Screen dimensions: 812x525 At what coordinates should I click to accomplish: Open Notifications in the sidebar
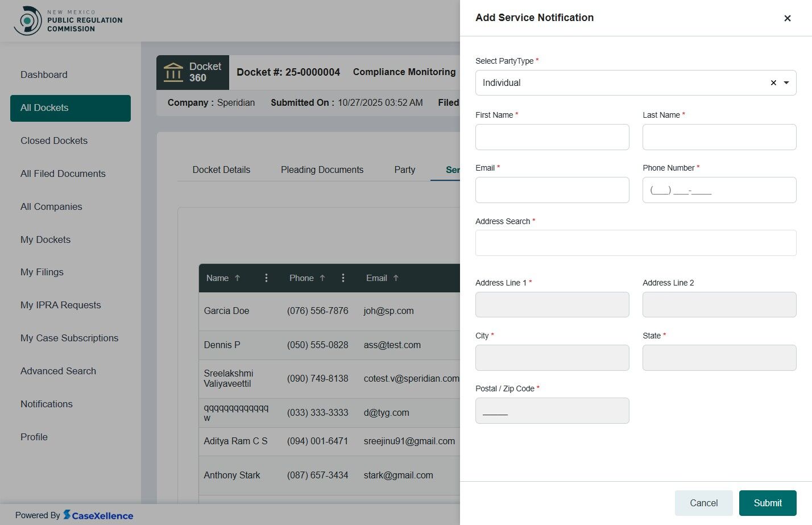click(47, 404)
